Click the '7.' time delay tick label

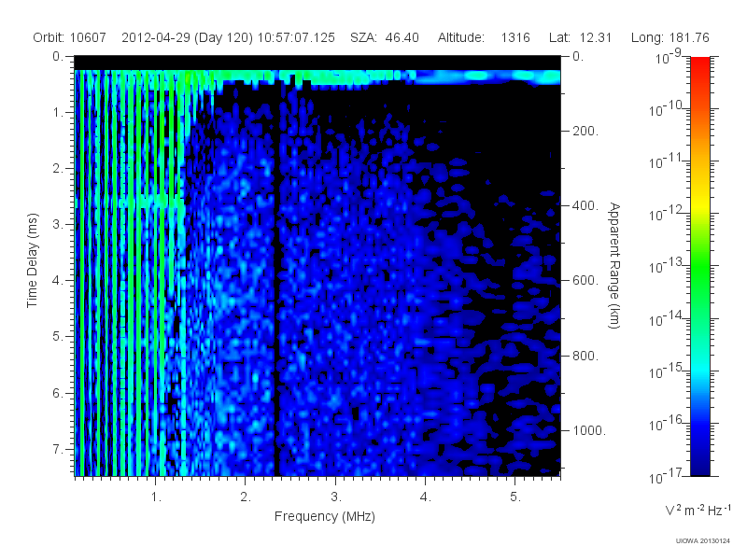(58, 449)
